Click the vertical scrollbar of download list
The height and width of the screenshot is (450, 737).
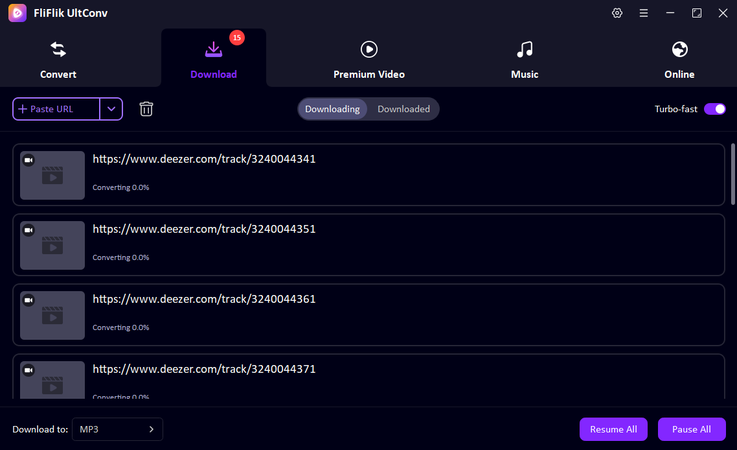[x=733, y=174]
